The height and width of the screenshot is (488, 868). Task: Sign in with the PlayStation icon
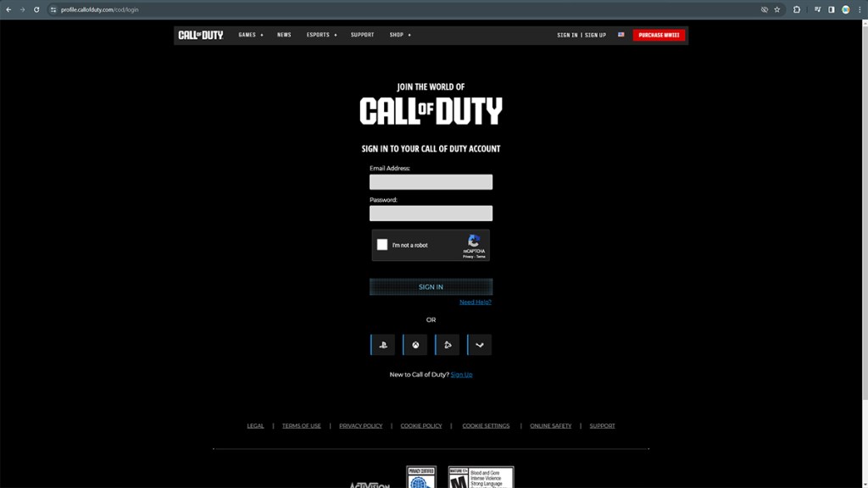point(383,344)
